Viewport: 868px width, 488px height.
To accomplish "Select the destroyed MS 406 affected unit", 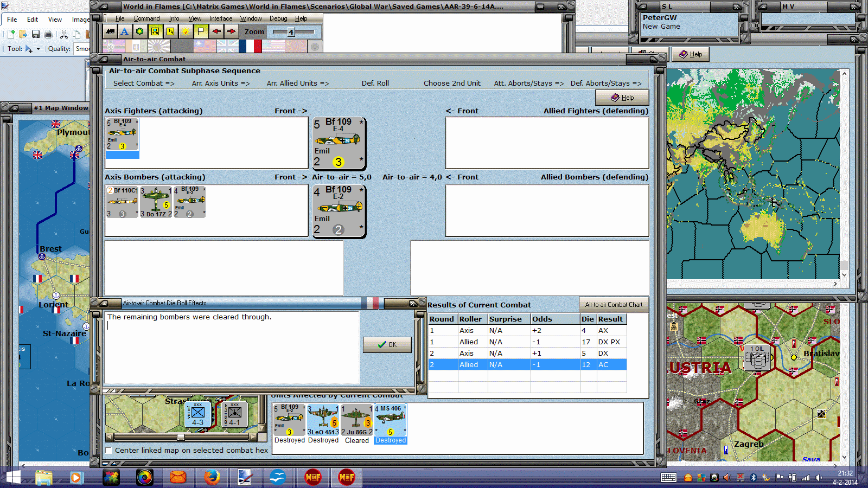I will click(x=391, y=420).
